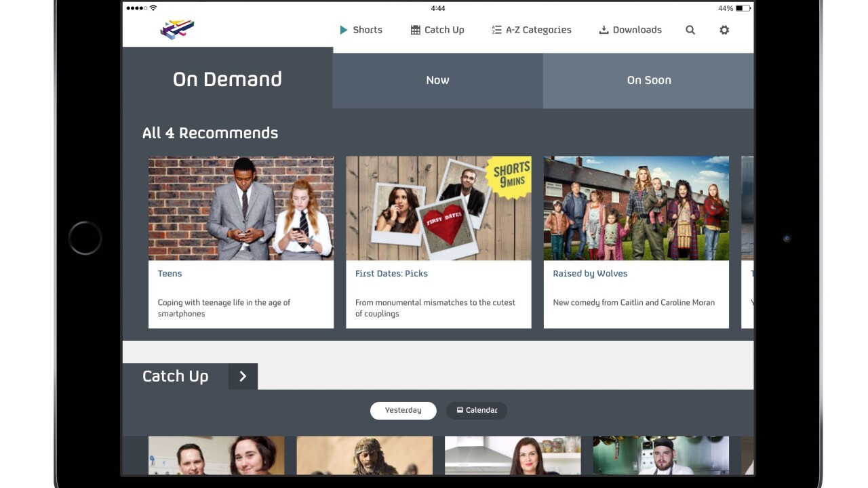Screen dimensions: 868x488
Task: Open the Raised by Wolves title link
Action: (x=590, y=274)
